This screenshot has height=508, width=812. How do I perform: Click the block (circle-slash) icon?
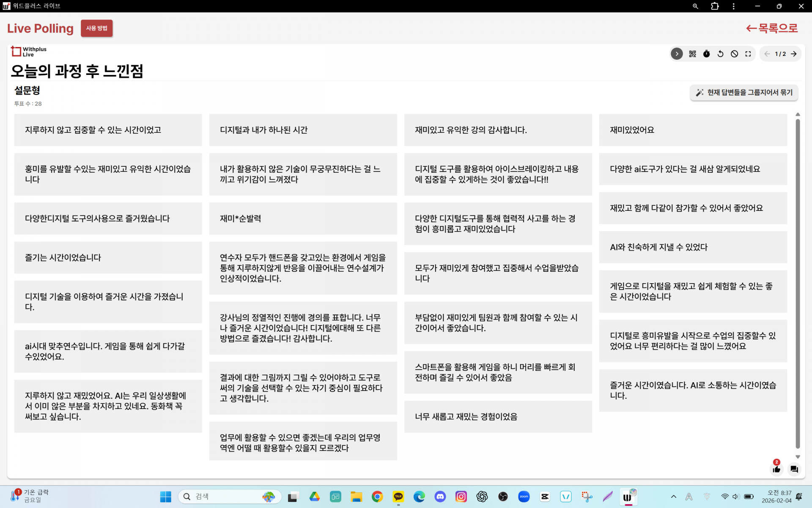(x=734, y=54)
